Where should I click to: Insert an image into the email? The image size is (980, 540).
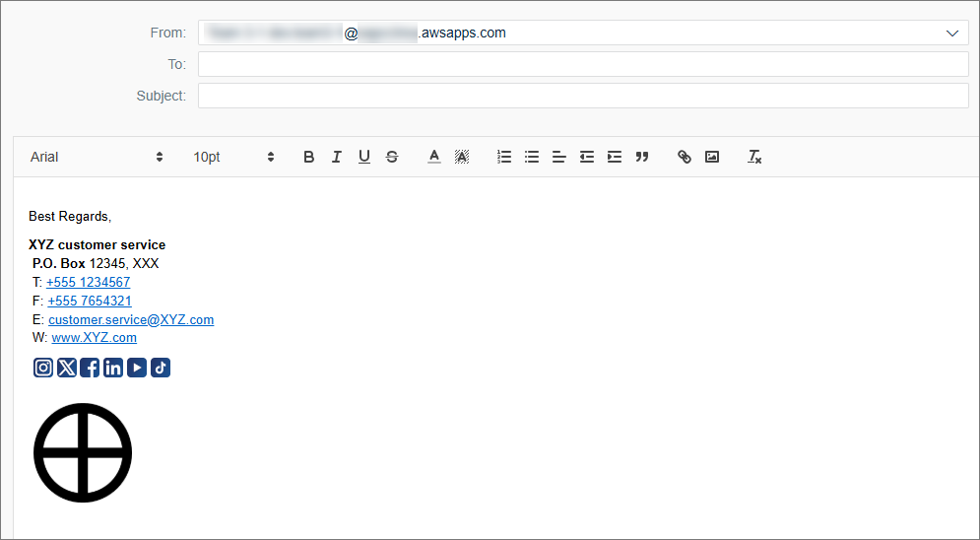pos(712,157)
